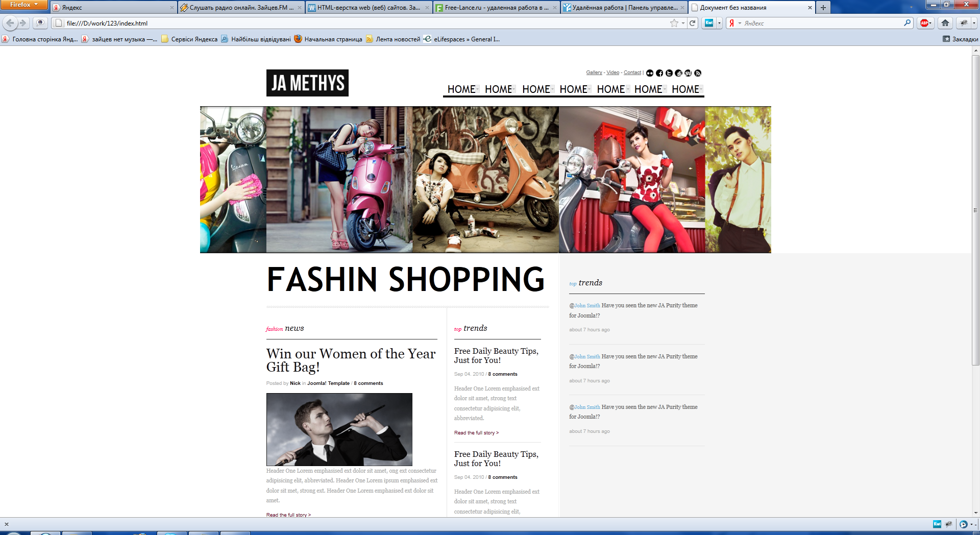Open the Flickr social icon
Image resolution: width=980 pixels, height=535 pixels.
[650, 73]
